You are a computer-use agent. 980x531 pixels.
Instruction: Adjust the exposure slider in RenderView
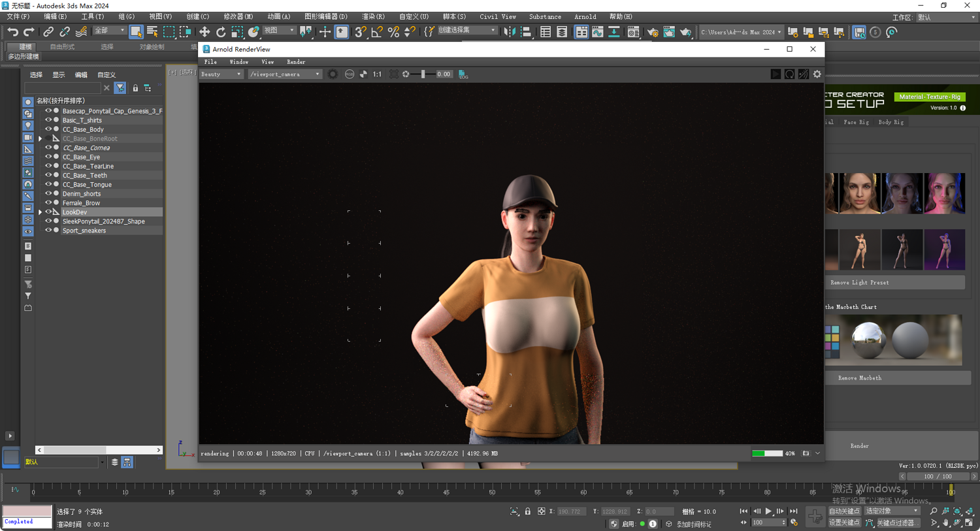(423, 74)
